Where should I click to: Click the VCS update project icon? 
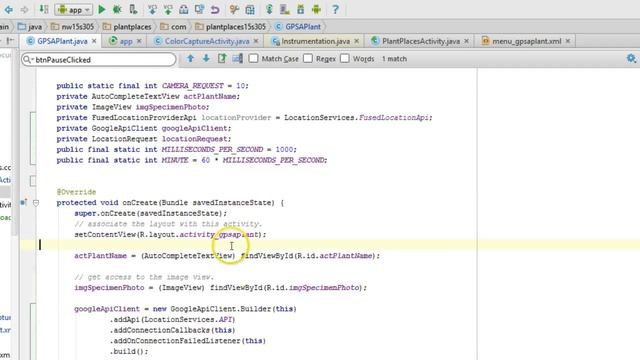(152, 9)
